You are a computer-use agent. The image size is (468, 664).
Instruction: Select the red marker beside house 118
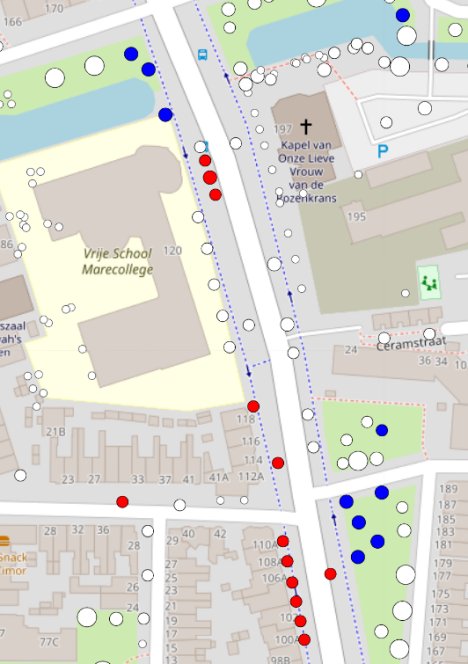coord(253,407)
